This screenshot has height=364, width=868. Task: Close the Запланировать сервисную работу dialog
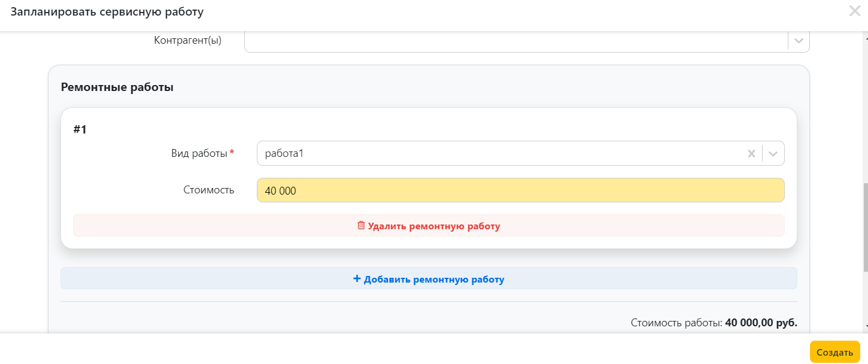click(855, 11)
